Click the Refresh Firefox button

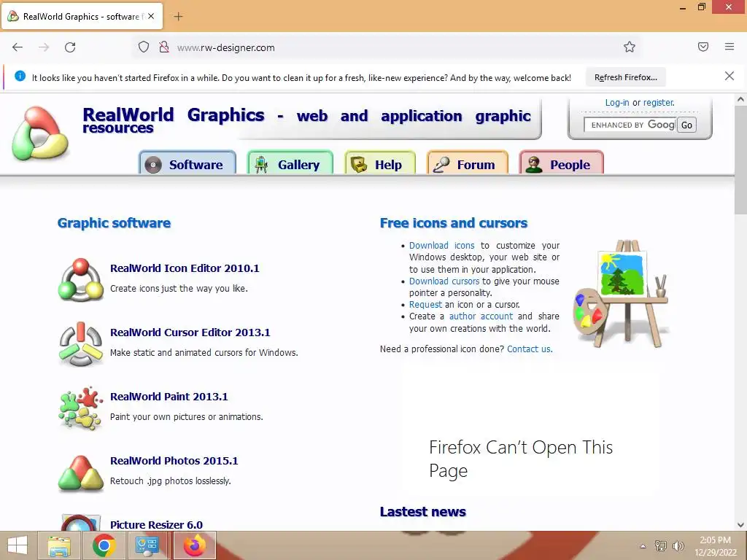click(625, 77)
